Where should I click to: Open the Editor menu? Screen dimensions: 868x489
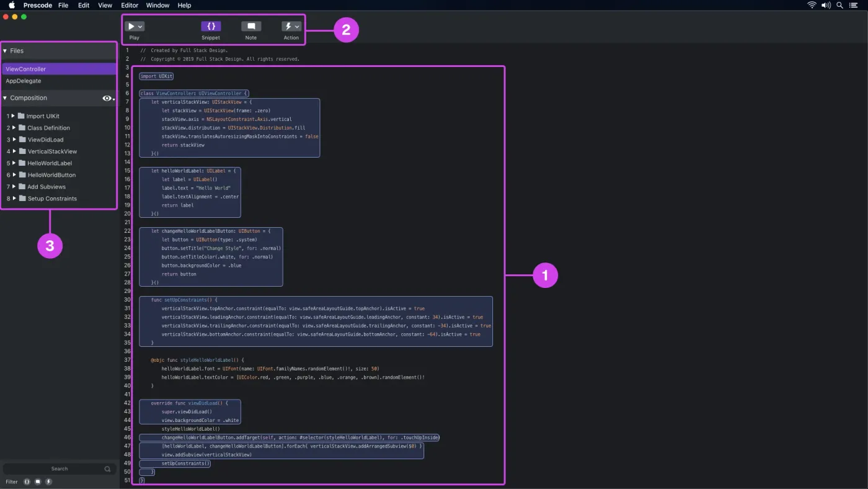pyautogui.click(x=130, y=5)
